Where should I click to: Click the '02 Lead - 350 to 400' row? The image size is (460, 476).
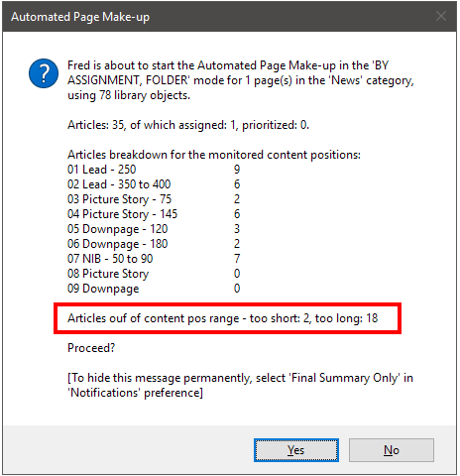coord(154,184)
